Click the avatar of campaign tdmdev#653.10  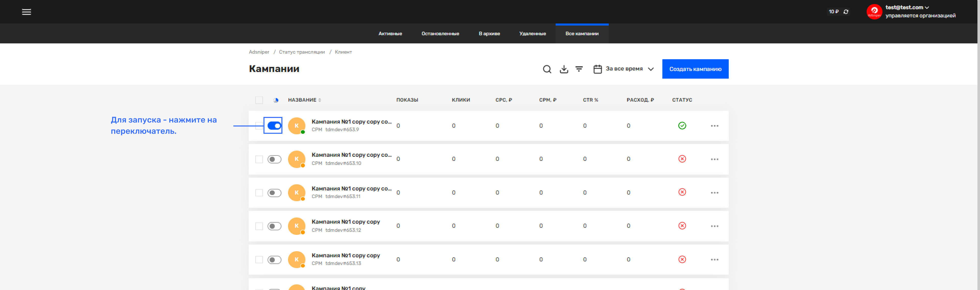tap(296, 159)
